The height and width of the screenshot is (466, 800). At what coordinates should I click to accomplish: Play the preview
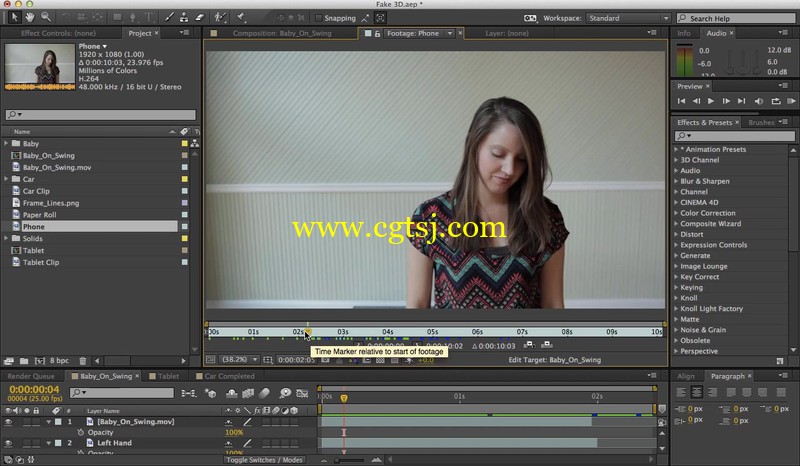(711, 101)
